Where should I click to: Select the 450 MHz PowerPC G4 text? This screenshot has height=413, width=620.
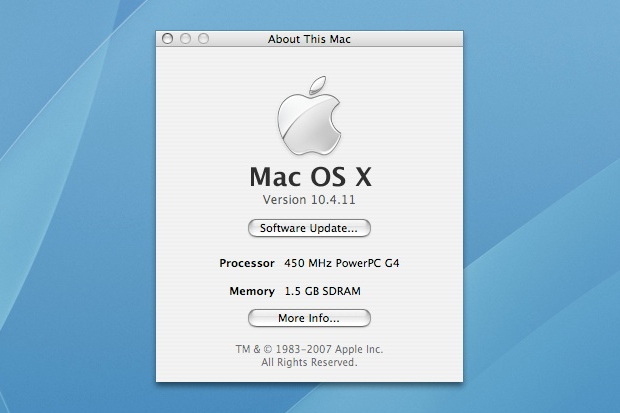pos(342,263)
